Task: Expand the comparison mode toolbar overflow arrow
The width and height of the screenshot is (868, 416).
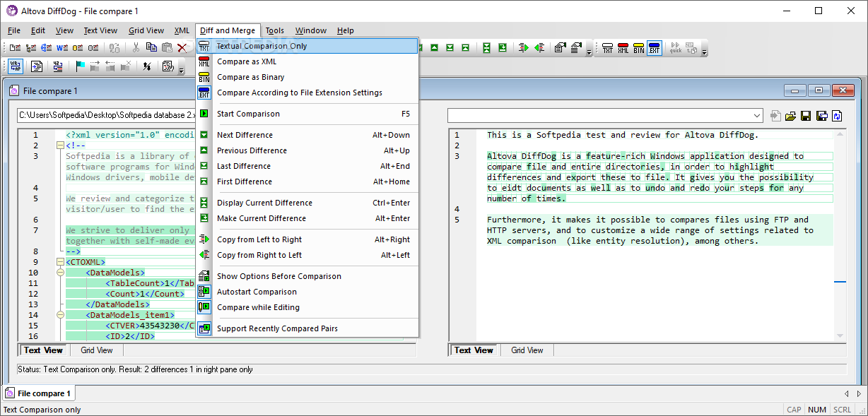Action: coord(703,52)
